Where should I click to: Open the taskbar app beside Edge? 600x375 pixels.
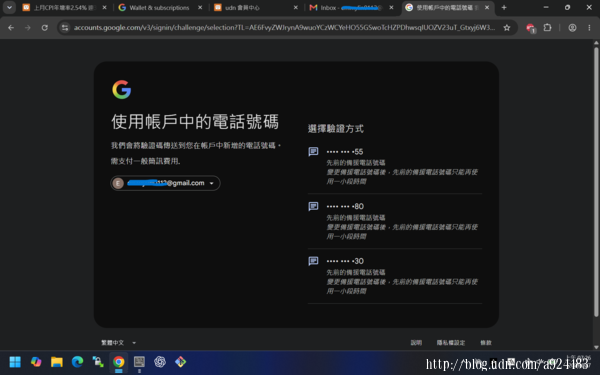[98, 362]
